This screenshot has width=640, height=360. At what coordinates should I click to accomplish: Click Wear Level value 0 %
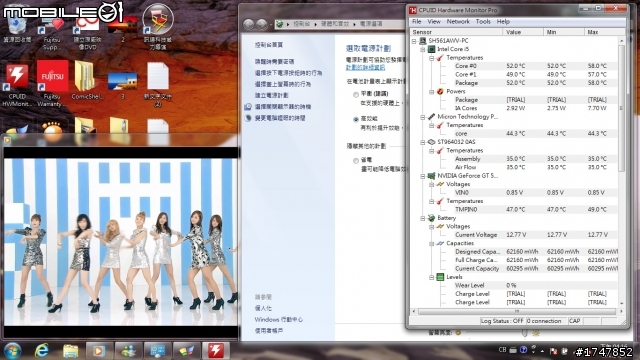point(511,285)
